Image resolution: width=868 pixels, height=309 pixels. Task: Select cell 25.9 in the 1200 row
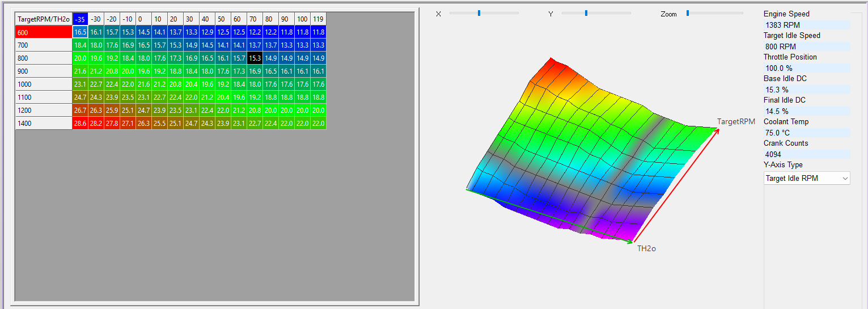point(112,110)
